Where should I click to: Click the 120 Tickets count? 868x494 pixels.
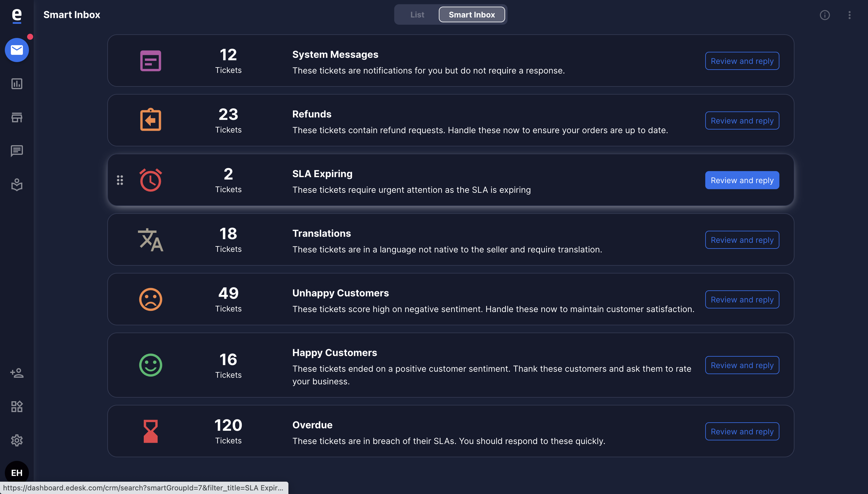point(228,431)
